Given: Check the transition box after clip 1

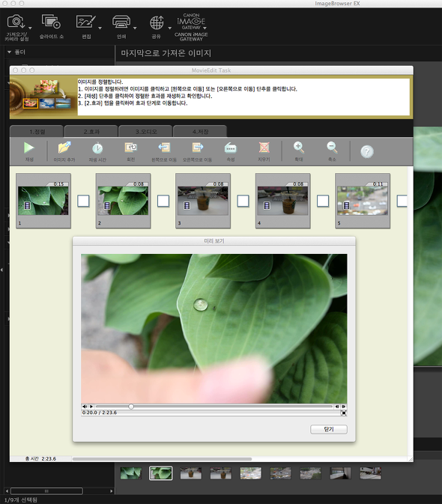Looking at the screenshot, I should coord(83,201).
